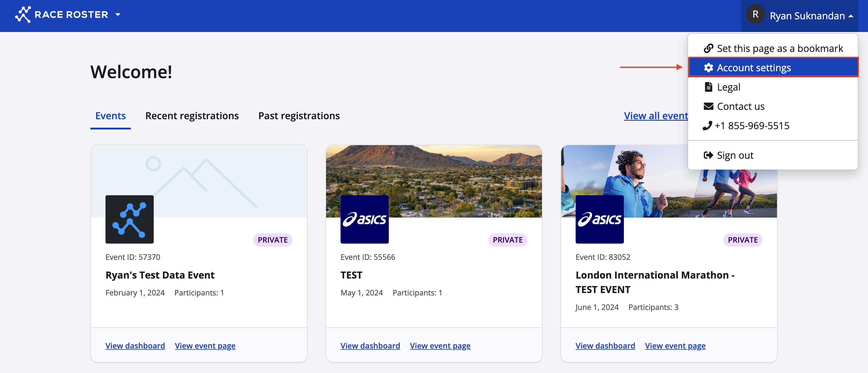The image size is (868, 373).
Task: Expand the Race Roster dropdown arrow
Action: coord(118,14)
